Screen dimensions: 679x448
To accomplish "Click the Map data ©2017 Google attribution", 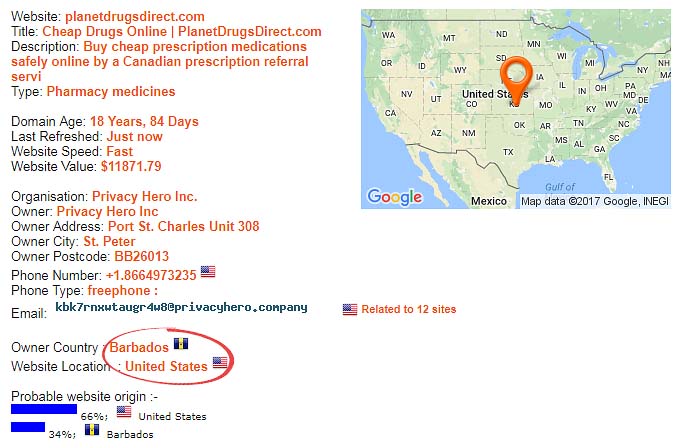I will pos(595,201).
